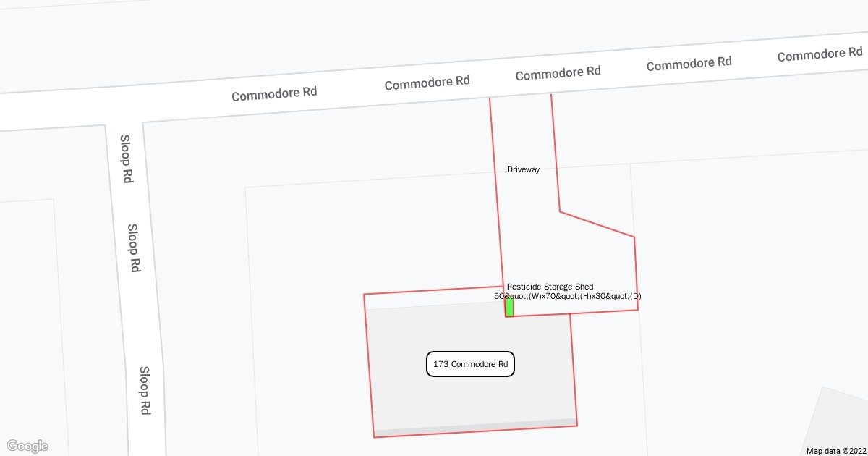Select the Pesticide Storage Shed title text
This screenshot has width=868, height=456.
(x=550, y=287)
